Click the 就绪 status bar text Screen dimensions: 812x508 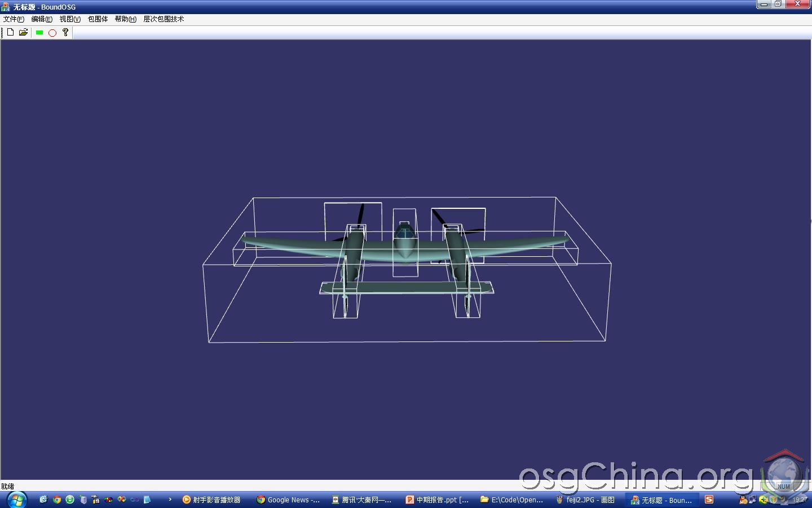pos(7,486)
